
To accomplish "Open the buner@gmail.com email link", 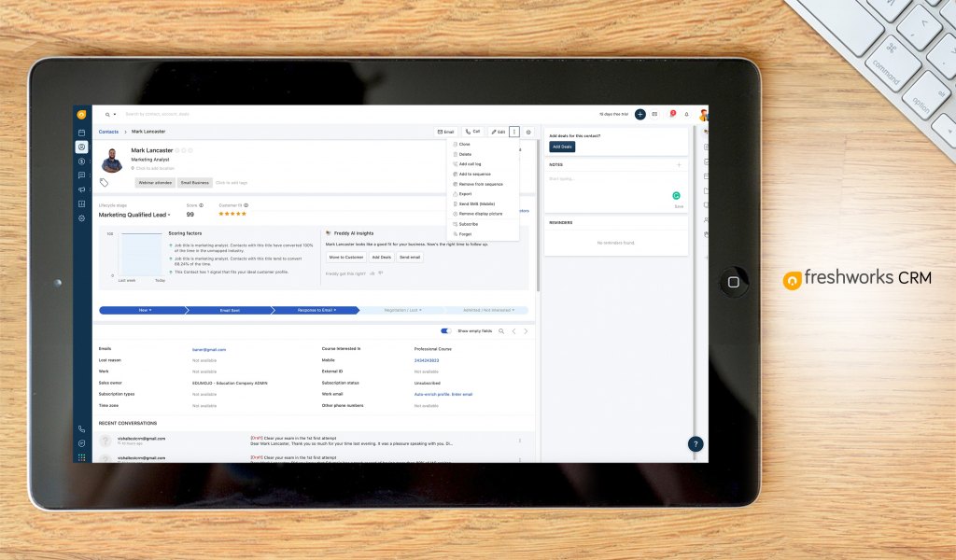I will [x=207, y=349].
